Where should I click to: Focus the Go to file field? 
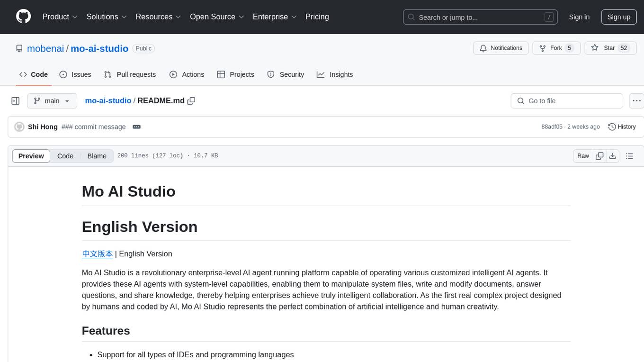pyautogui.click(x=567, y=101)
